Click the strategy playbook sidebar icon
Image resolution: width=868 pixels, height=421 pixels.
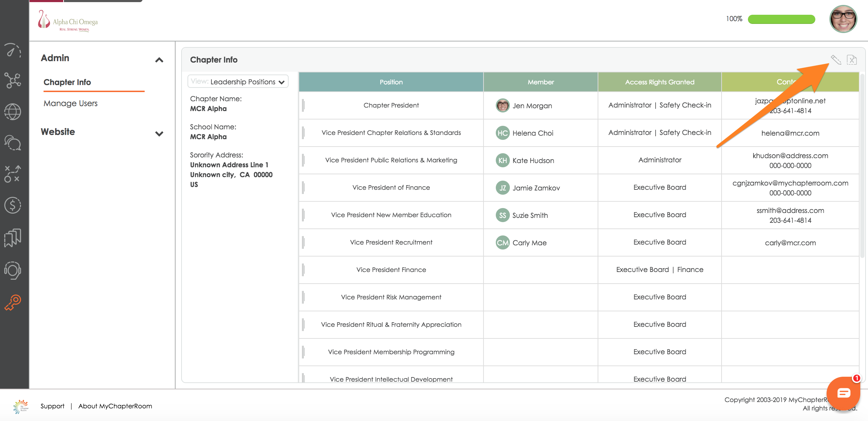click(13, 174)
